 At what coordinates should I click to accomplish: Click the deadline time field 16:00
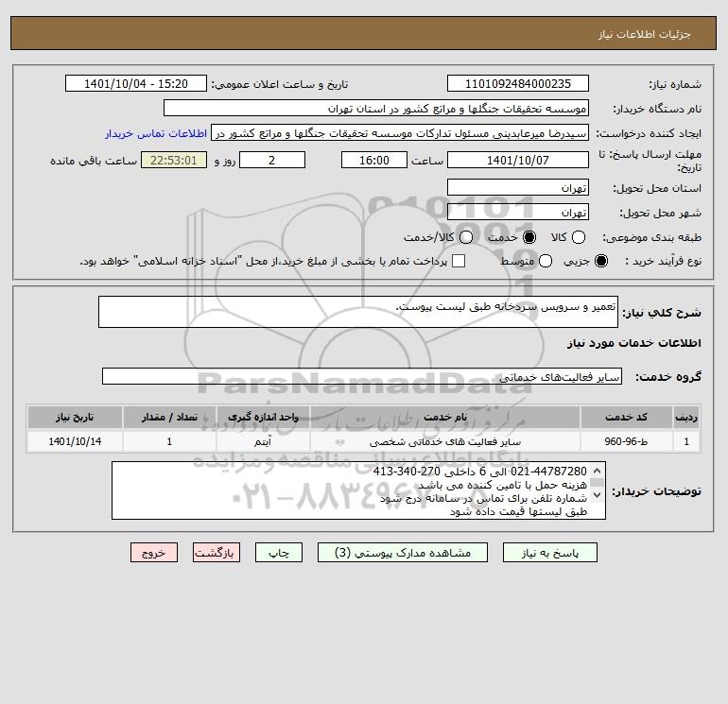(x=374, y=160)
